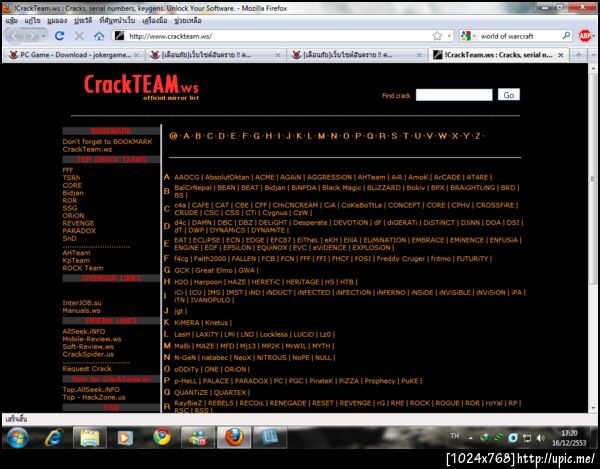Image resolution: width=600 pixels, height=469 pixels.
Task: Show hidden tray icons arrow
Action: pos(471,438)
